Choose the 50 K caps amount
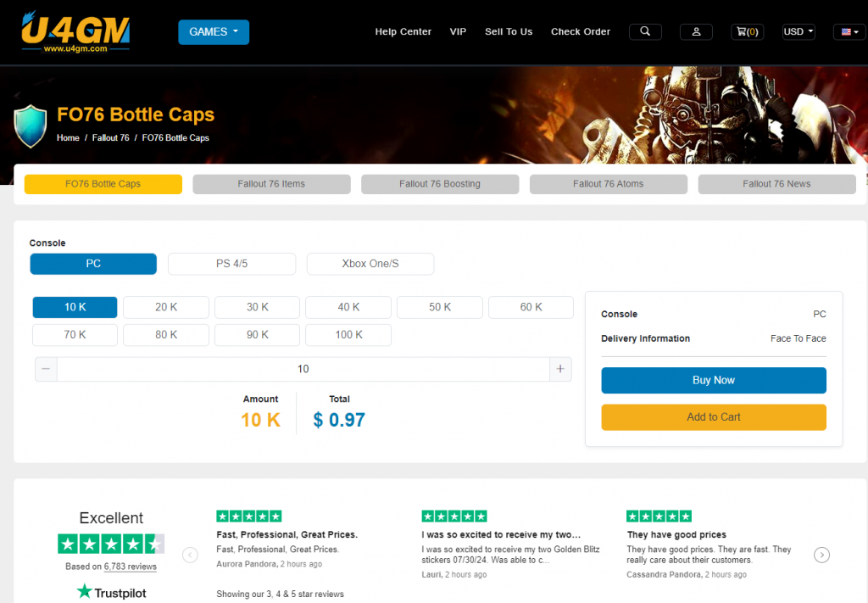Screen dimensions: 868x603 click(x=439, y=307)
